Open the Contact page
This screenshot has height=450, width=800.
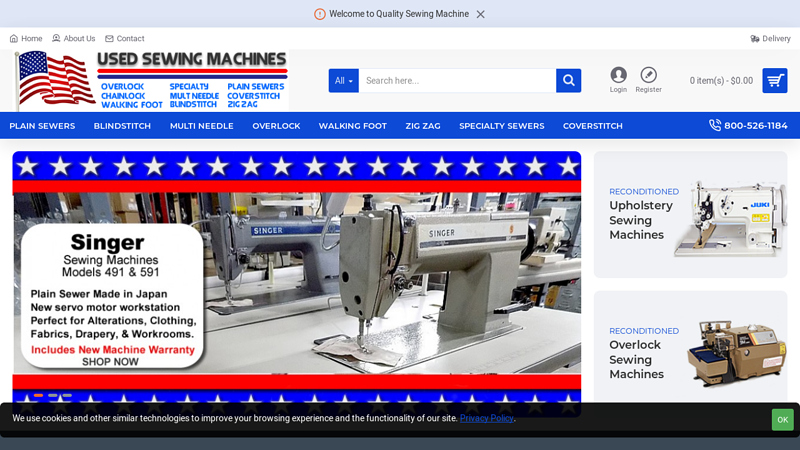124,38
